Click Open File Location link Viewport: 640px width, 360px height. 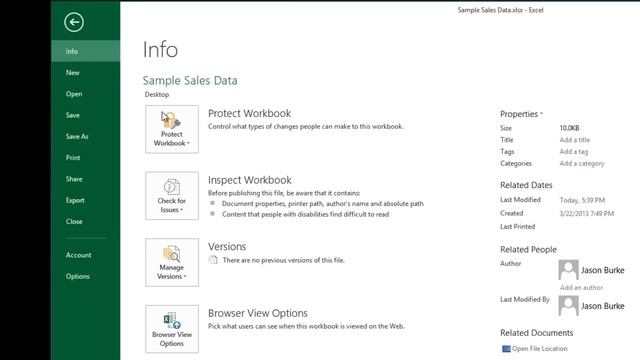(x=539, y=349)
